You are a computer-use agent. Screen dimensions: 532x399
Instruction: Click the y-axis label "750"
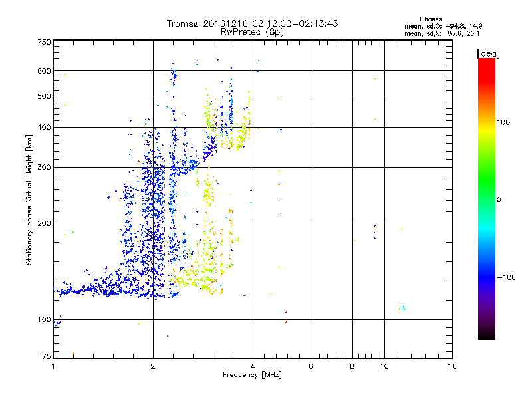coord(45,42)
